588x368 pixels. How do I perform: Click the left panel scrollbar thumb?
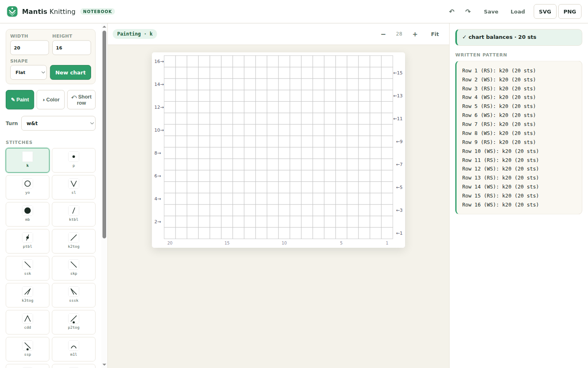tap(104, 134)
